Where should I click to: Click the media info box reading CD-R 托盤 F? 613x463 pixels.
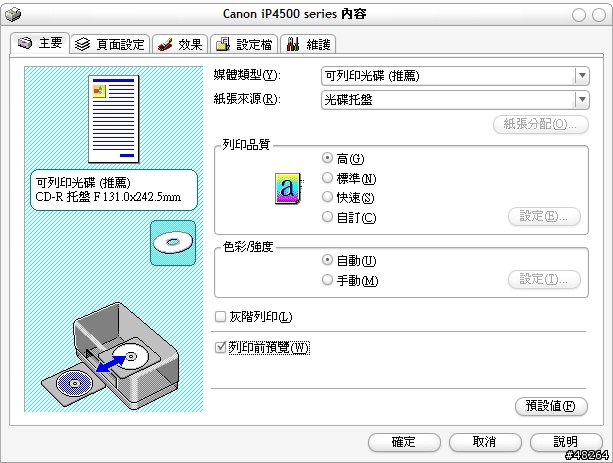point(114,190)
